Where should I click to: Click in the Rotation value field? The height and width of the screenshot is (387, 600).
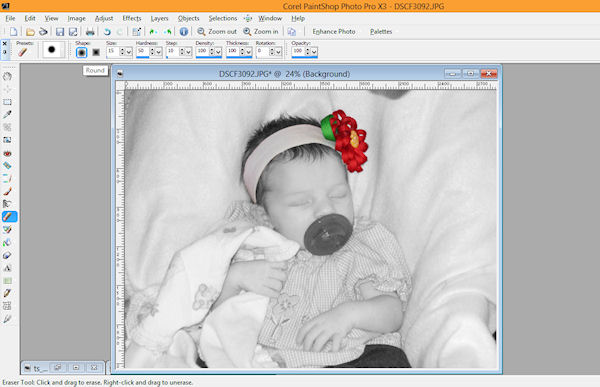[x=262, y=51]
